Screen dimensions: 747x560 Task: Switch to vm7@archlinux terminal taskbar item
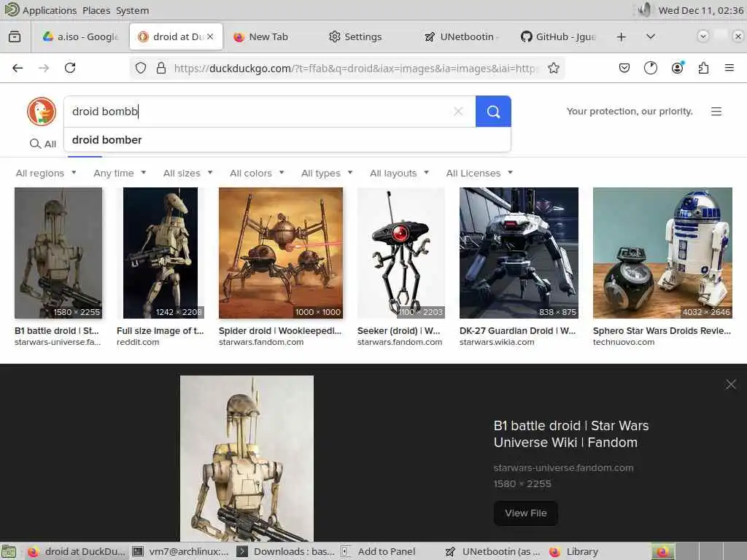click(181, 551)
